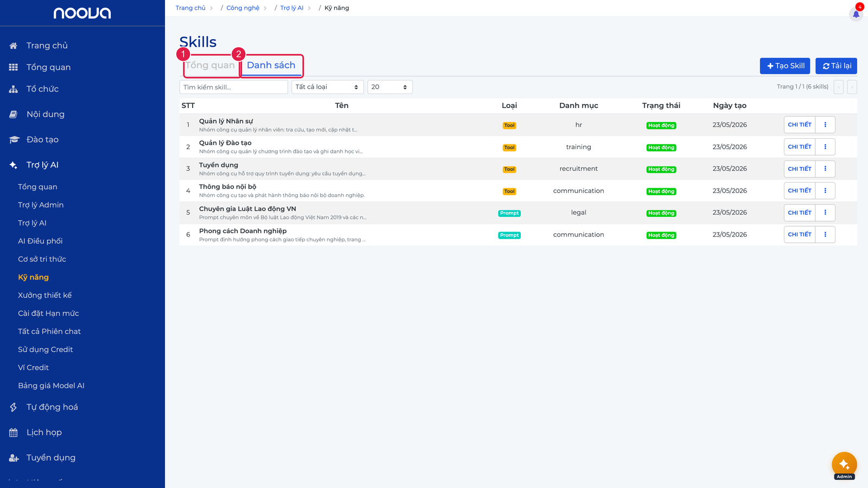Open the notification bell icon
Image resolution: width=868 pixels, height=488 pixels.
click(856, 14)
